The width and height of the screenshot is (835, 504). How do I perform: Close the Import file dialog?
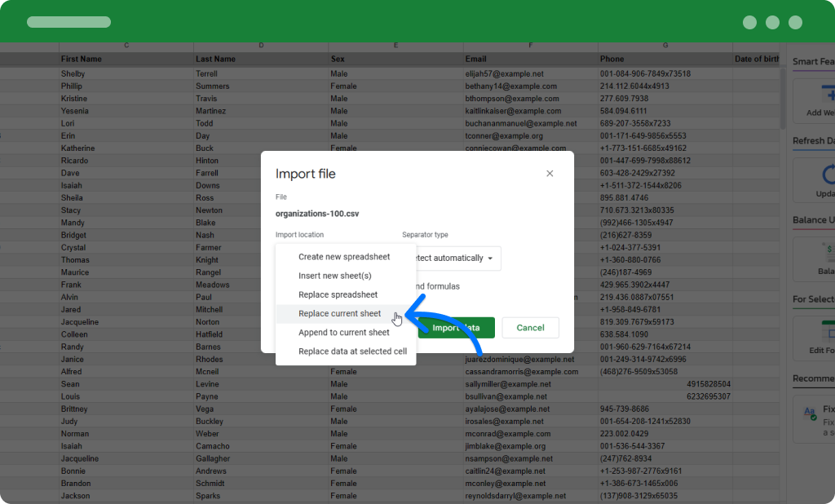(550, 173)
